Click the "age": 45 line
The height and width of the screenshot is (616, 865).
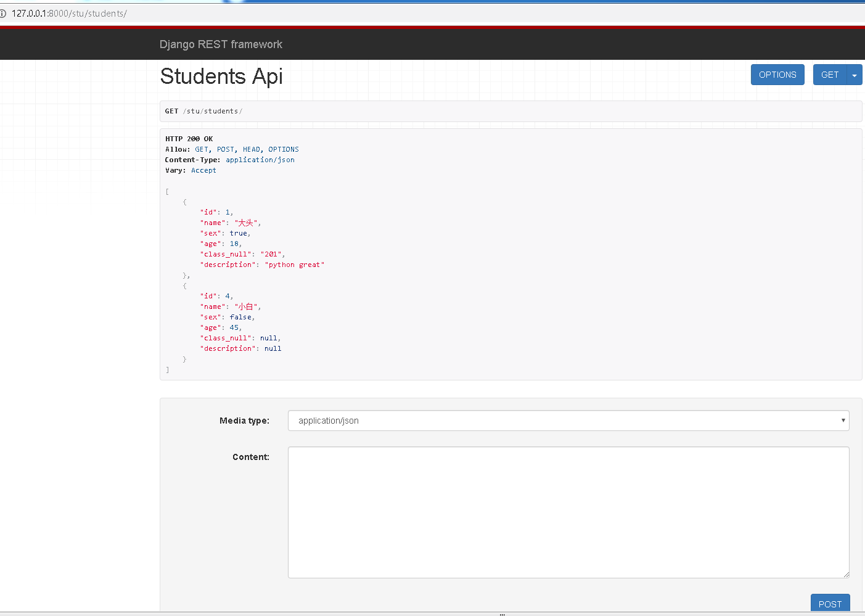tap(221, 327)
